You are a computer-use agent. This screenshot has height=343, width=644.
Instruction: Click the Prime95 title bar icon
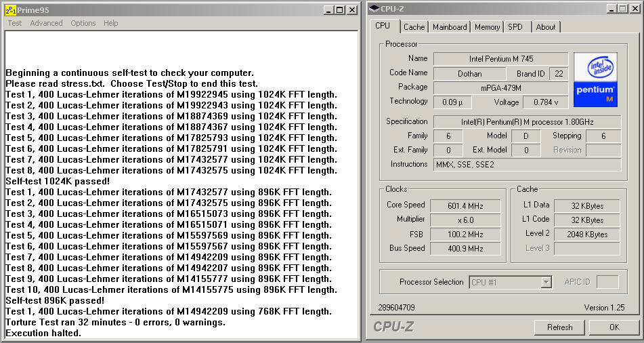10,10
